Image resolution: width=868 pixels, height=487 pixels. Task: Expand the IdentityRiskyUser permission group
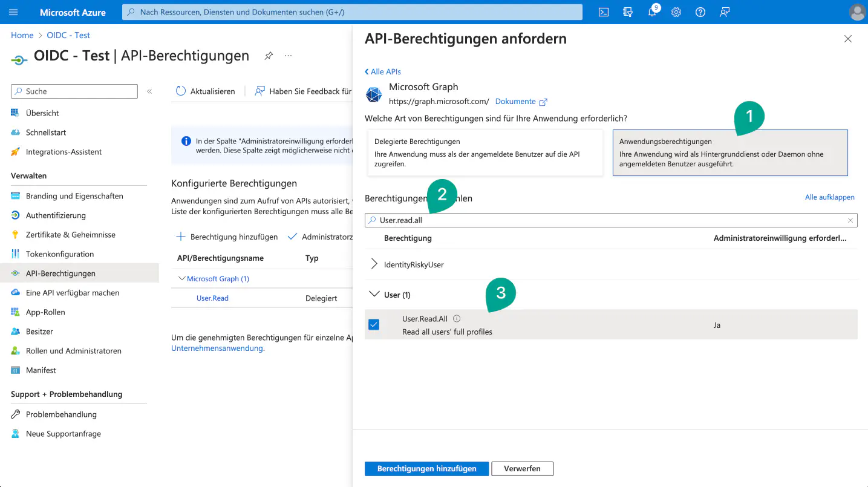point(374,264)
